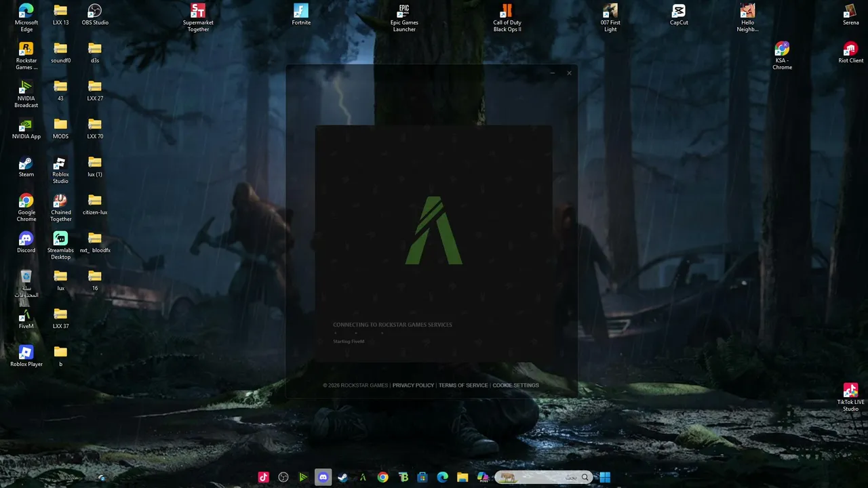This screenshot has height=488, width=868.
Task: Launch Fortnite from the desktop
Action: pyautogui.click(x=301, y=15)
